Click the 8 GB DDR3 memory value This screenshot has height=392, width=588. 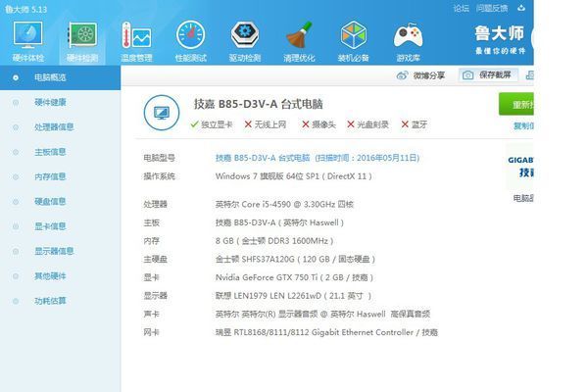[274, 241]
